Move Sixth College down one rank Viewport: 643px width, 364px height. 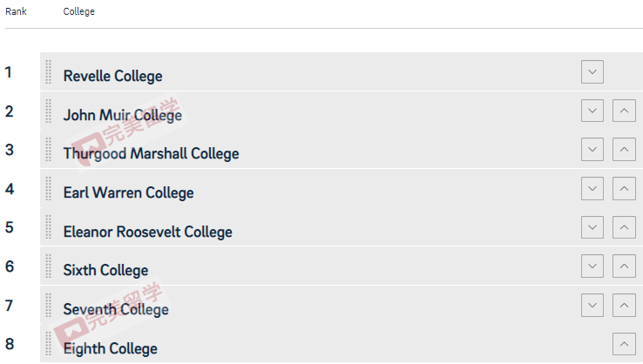(x=592, y=266)
